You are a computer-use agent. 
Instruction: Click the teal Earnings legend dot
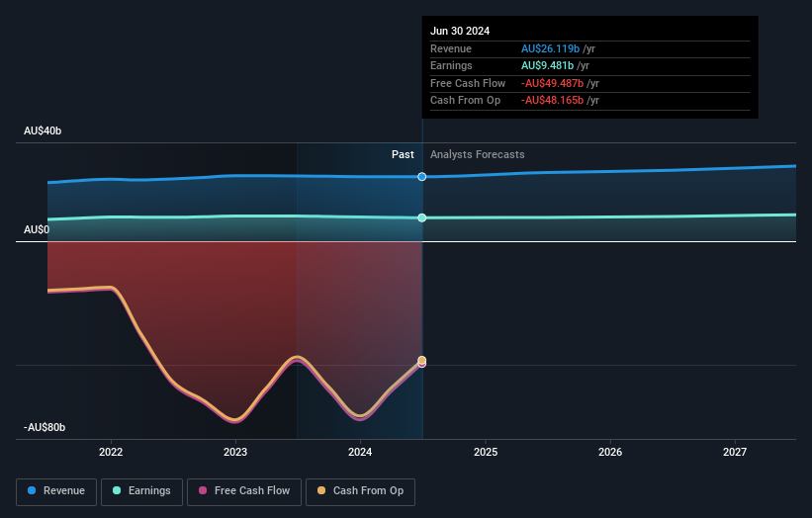117,490
